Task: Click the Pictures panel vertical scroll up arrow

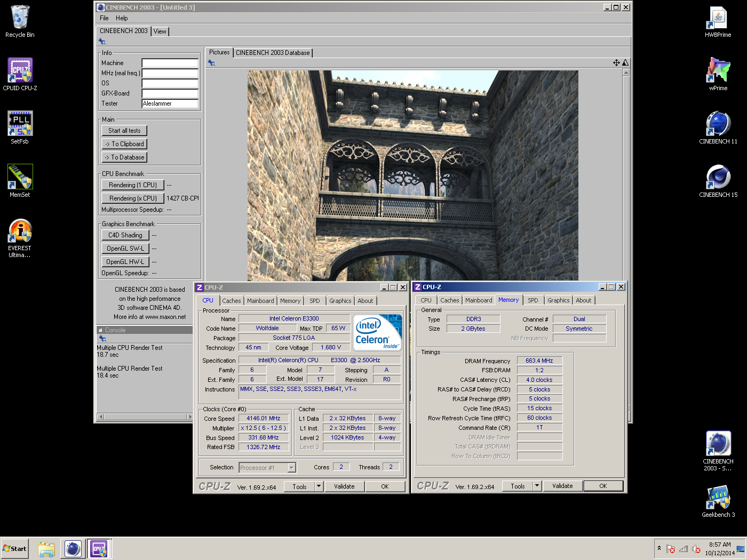Action: pyautogui.click(x=626, y=73)
